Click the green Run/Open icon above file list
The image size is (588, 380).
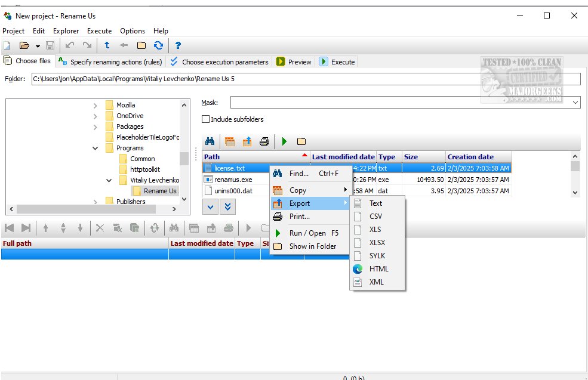point(284,141)
